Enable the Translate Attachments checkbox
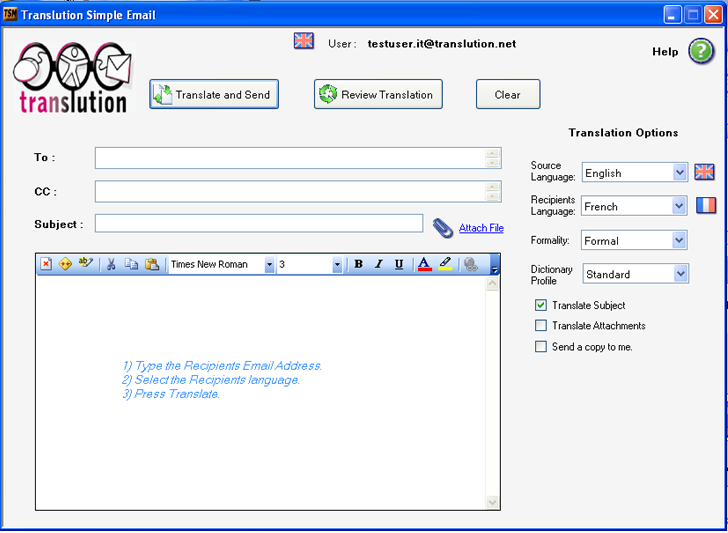 pyautogui.click(x=540, y=325)
